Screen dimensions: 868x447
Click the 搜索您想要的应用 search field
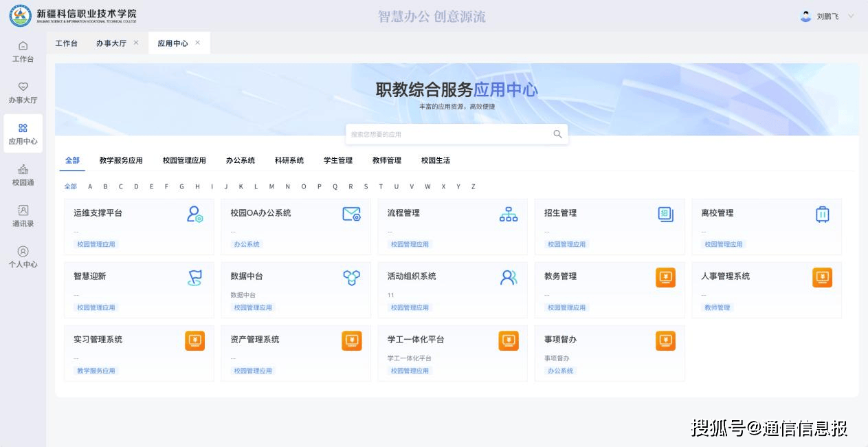coord(447,134)
